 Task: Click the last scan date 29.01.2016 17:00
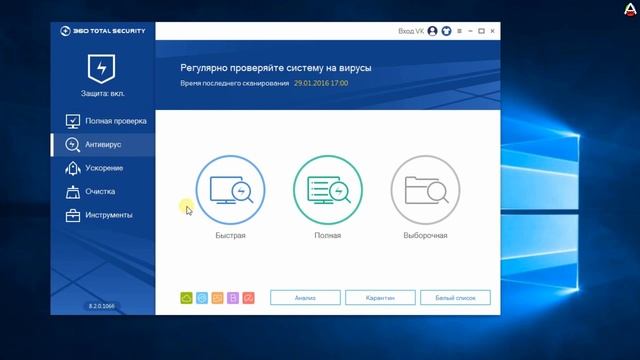point(321,83)
